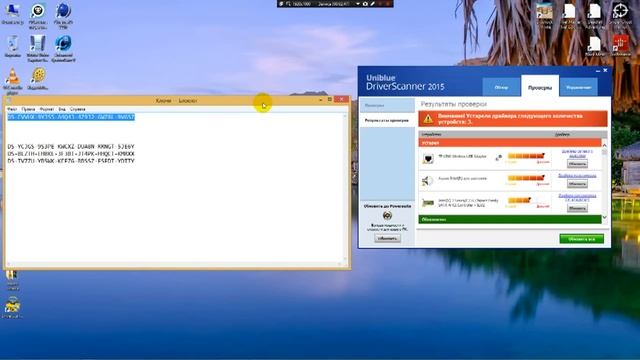Open the Справка menu in Notepad
The height and width of the screenshot is (360, 640).
[x=78, y=109]
